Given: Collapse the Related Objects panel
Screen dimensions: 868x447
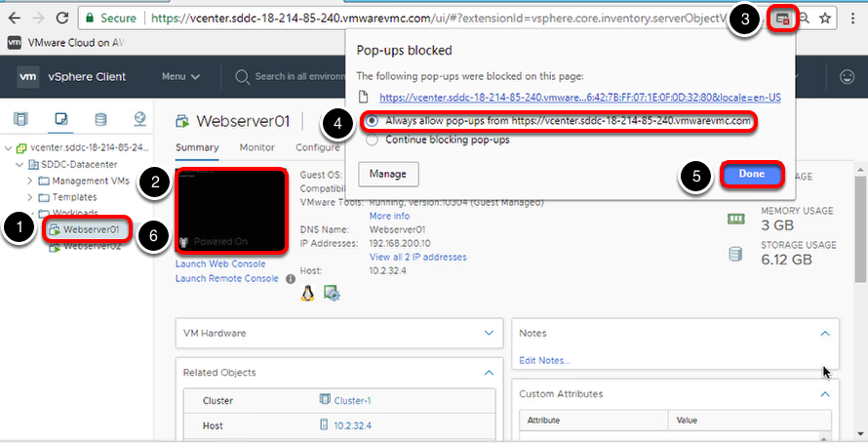Looking at the screenshot, I should [x=489, y=373].
